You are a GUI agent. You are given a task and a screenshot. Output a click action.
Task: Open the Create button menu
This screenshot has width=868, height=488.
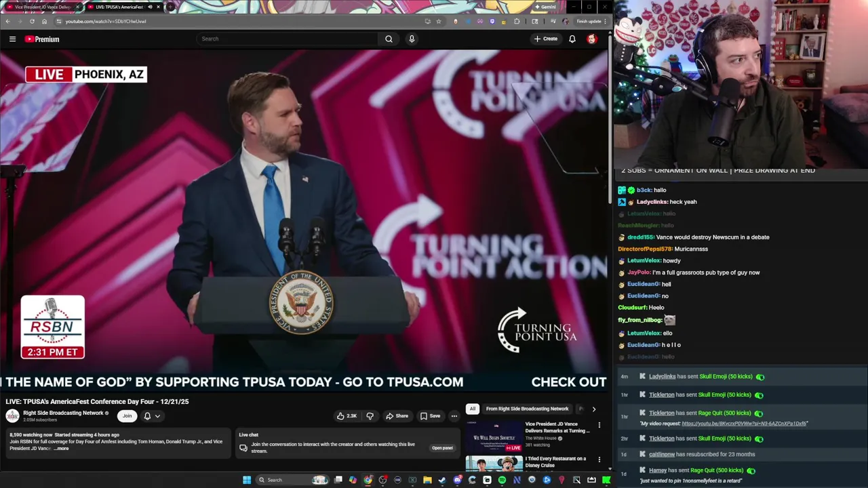(x=545, y=39)
